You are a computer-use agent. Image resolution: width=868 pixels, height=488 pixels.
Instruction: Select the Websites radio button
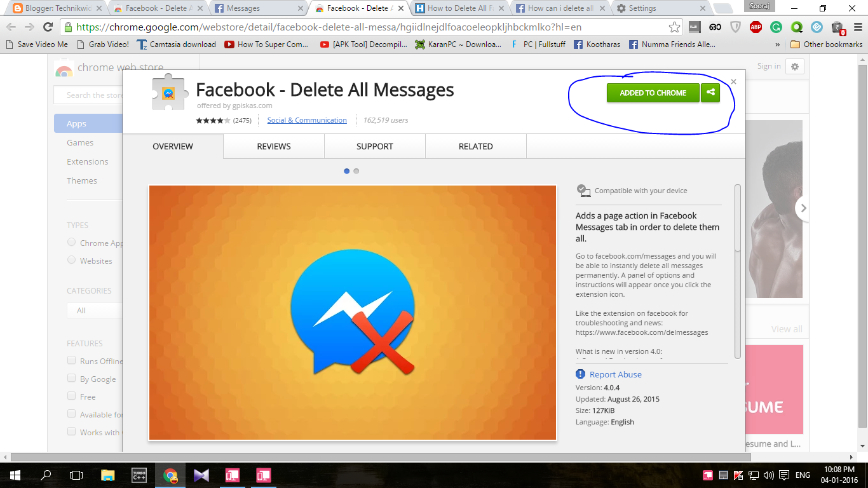coord(71,260)
